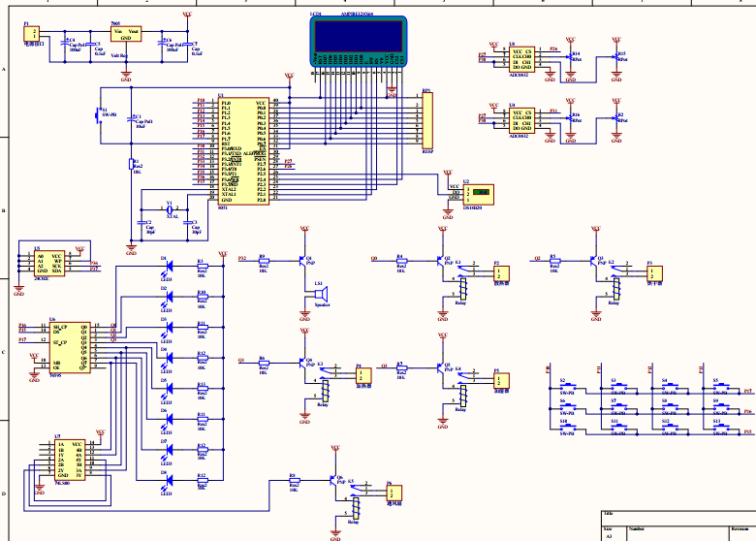
Task: Select keypad switch S10
Action: [x=568, y=427]
